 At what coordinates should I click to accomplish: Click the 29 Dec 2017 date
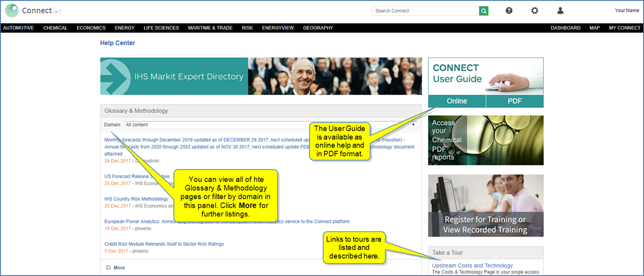(117, 161)
